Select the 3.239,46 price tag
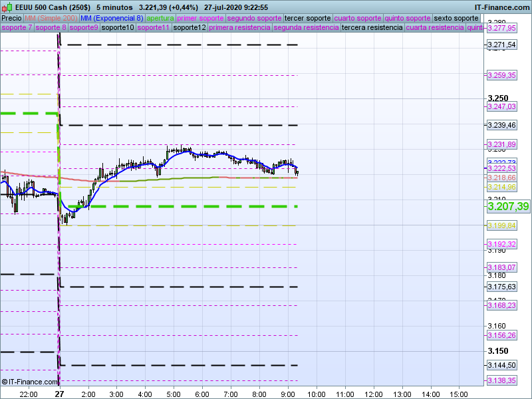 tap(501, 125)
